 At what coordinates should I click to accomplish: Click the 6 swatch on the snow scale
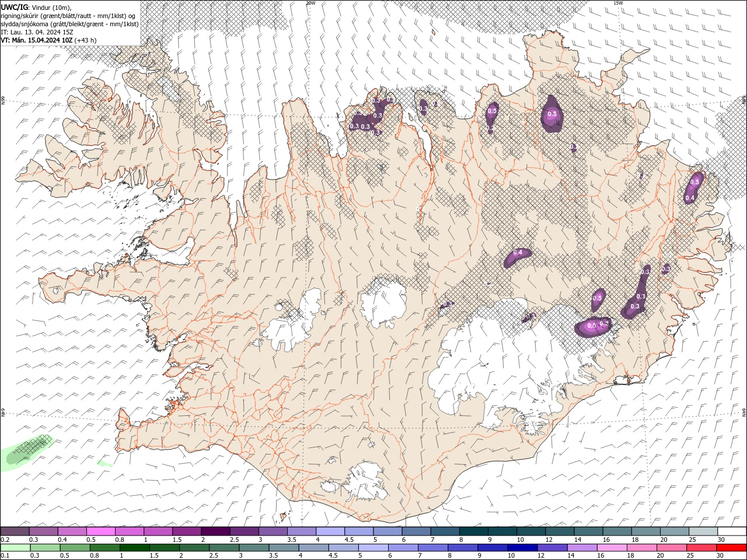(x=416, y=531)
